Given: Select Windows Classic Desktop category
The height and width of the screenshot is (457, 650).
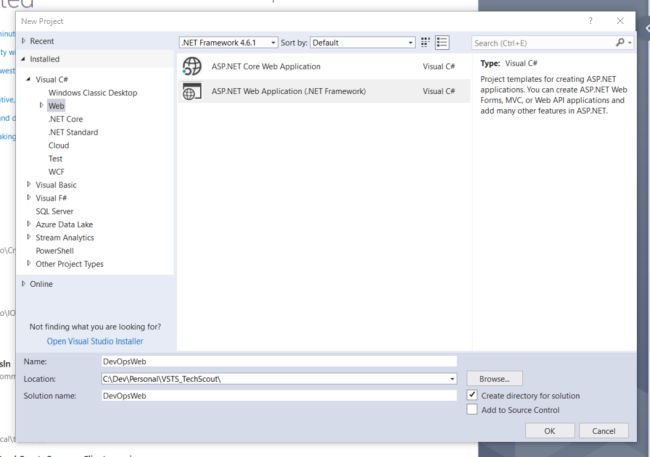Looking at the screenshot, I should 93,93.
